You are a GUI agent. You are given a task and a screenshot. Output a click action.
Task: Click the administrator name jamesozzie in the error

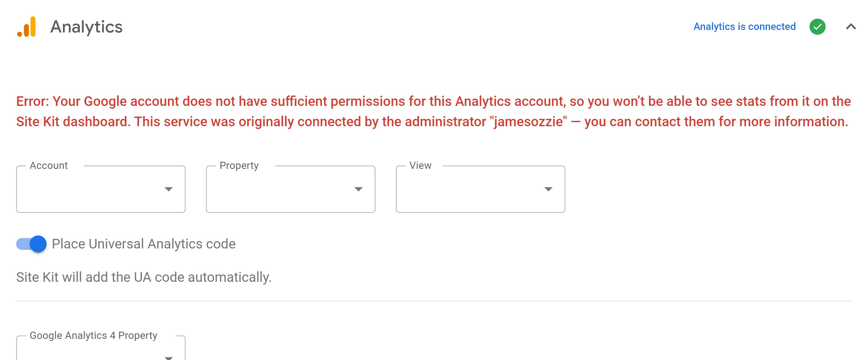[528, 122]
